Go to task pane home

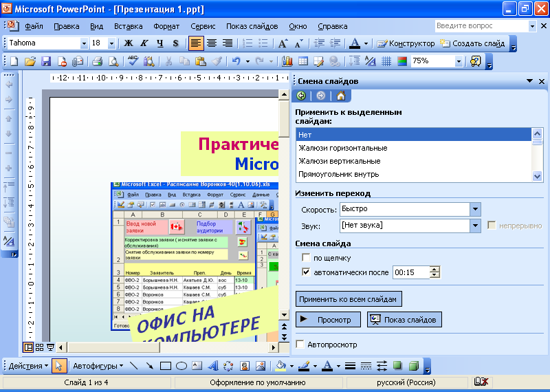tap(340, 96)
